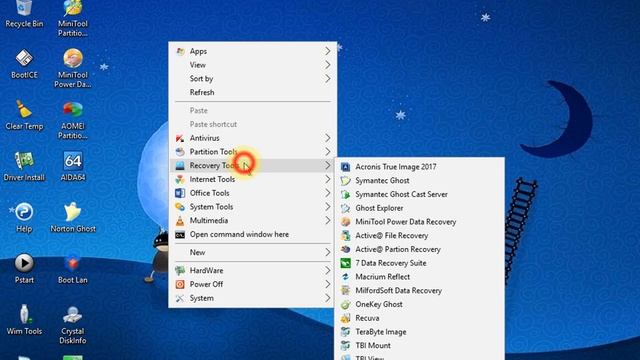The height and width of the screenshot is (360, 640).
Task: Open the System Tools menu entry
Action: (253, 207)
